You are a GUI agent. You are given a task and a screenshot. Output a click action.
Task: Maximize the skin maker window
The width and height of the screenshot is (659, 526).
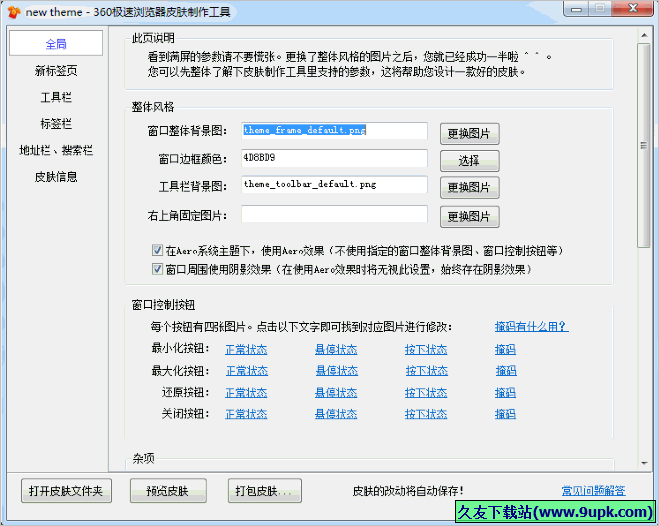pos(600,9)
